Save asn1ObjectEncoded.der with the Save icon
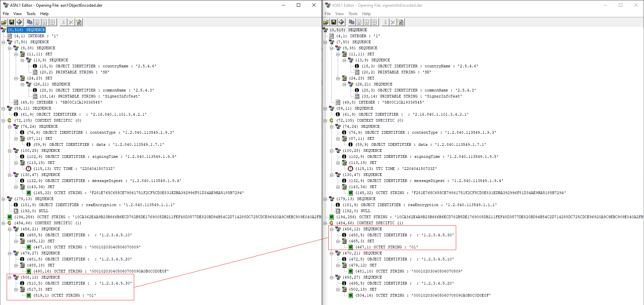This screenshot has width=644, height=305. tap(12, 22)
